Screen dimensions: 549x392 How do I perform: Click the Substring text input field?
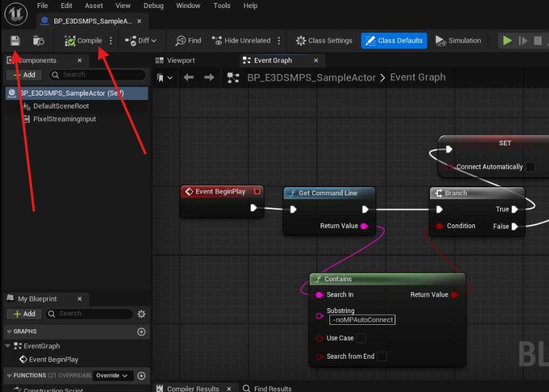point(362,320)
